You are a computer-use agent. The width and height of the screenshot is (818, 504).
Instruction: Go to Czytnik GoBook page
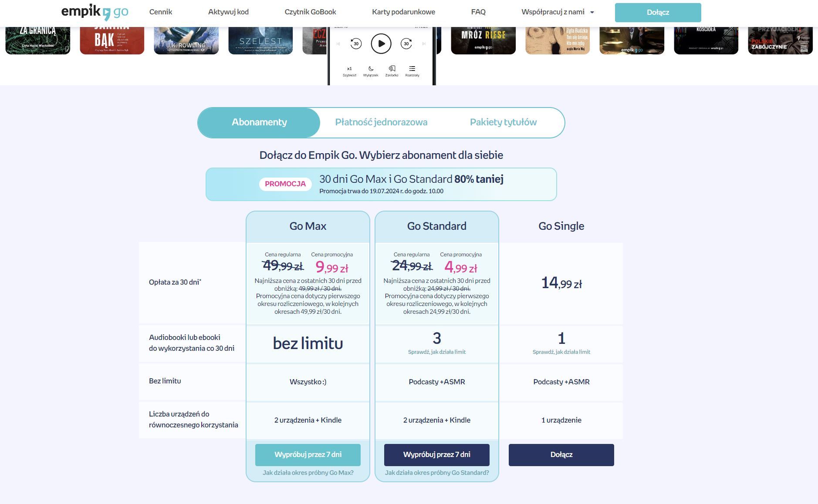310,12
